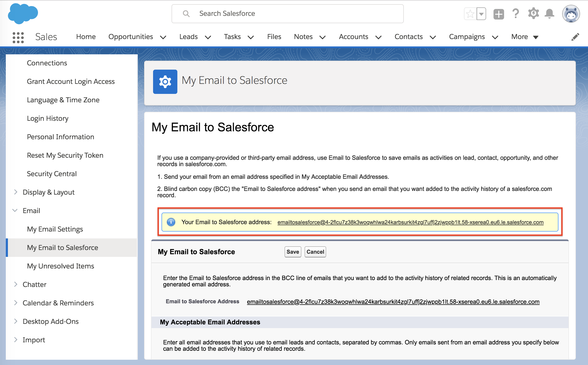Click the info icon in the yellow banner
Image resolution: width=588 pixels, height=365 pixels.
pos(171,222)
